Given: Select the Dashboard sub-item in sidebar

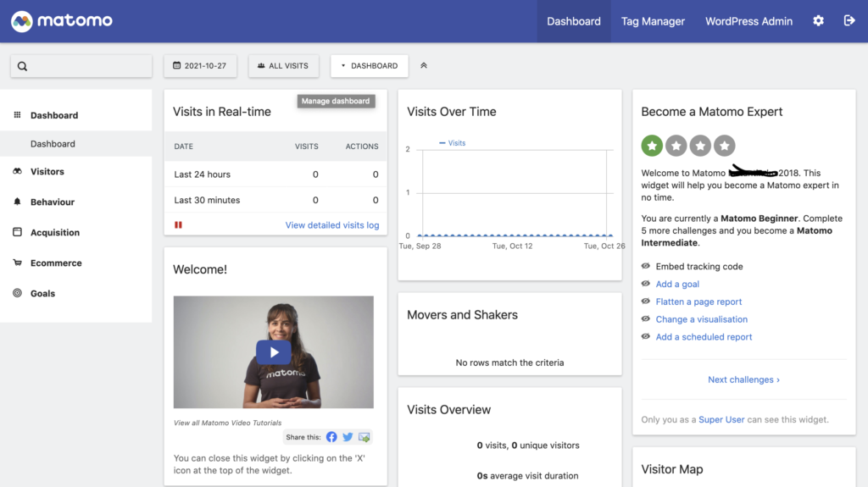Looking at the screenshot, I should pyautogui.click(x=75, y=144).
